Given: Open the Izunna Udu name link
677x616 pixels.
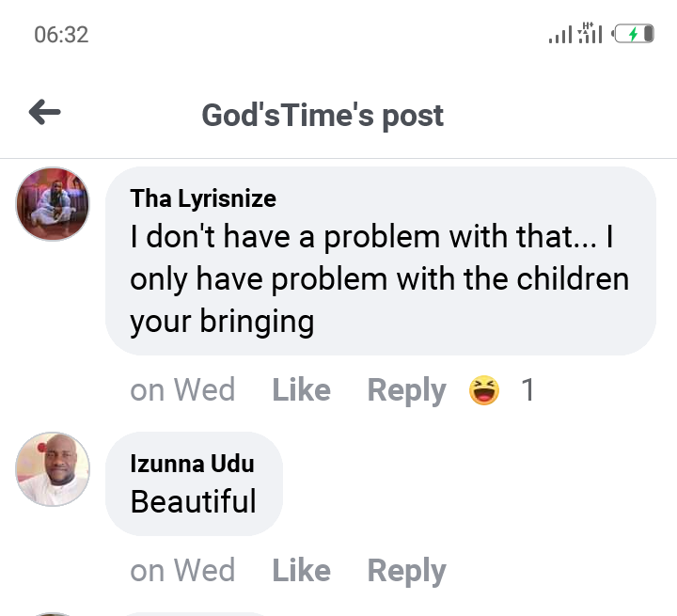Looking at the screenshot, I should (192, 464).
